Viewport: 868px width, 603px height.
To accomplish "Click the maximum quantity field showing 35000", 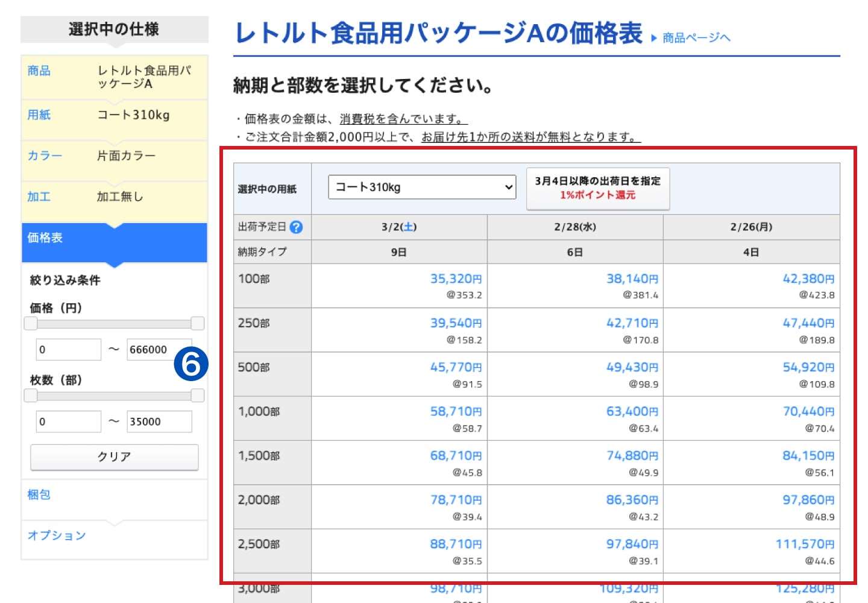I will (x=159, y=422).
